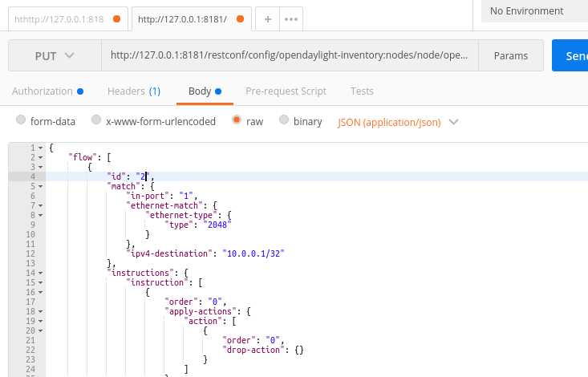This screenshot has width=588, height=377.
Task: Collapse fold arrow at line 3
Action: point(40,167)
